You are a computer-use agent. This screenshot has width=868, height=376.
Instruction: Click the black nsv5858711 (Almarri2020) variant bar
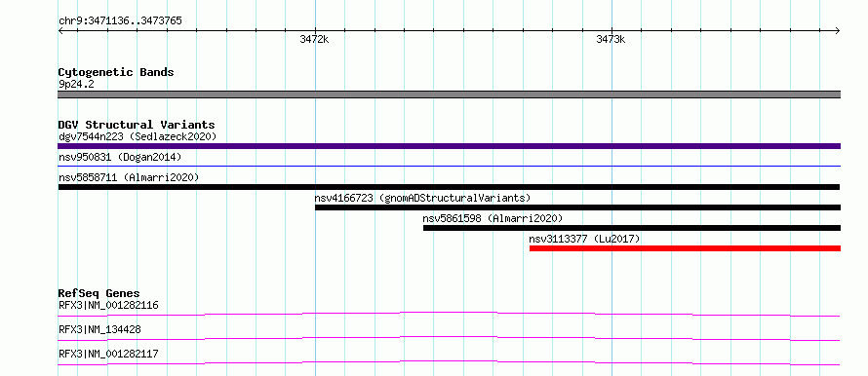[449, 187]
